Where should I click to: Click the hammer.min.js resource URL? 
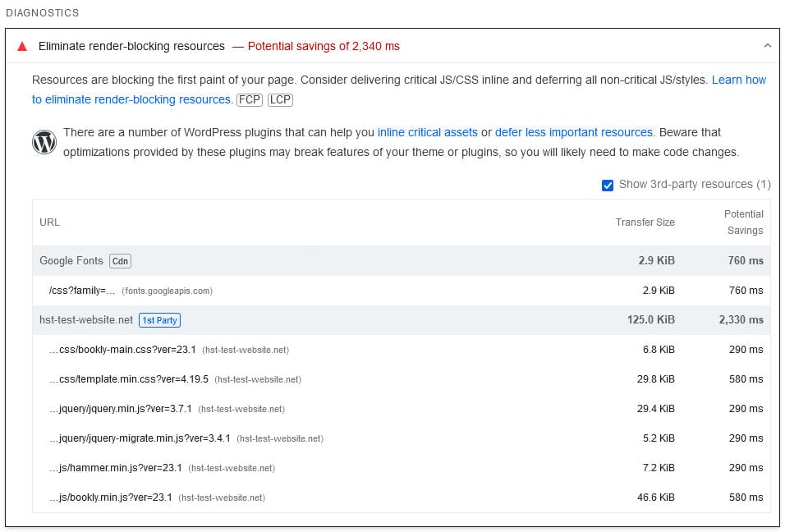click(116, 468)
